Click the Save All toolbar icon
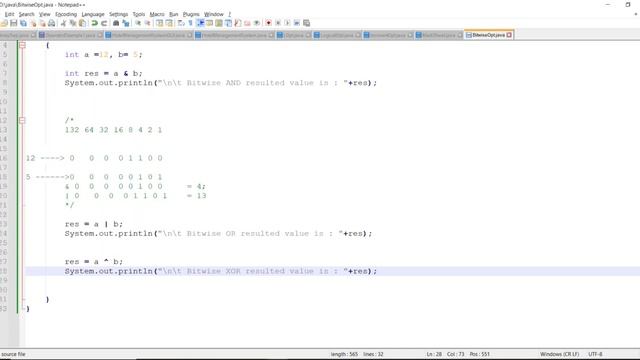 (x=23, y=23)
